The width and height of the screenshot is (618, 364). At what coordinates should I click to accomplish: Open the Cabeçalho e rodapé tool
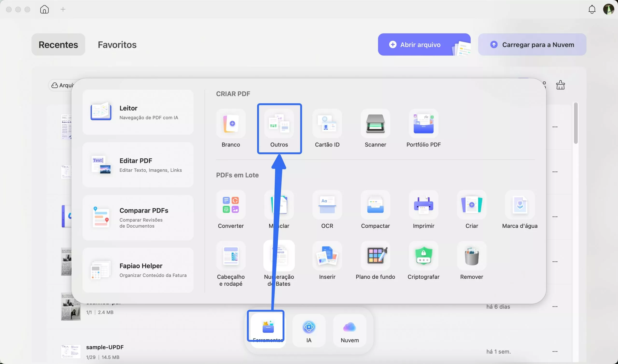(231, 256)
